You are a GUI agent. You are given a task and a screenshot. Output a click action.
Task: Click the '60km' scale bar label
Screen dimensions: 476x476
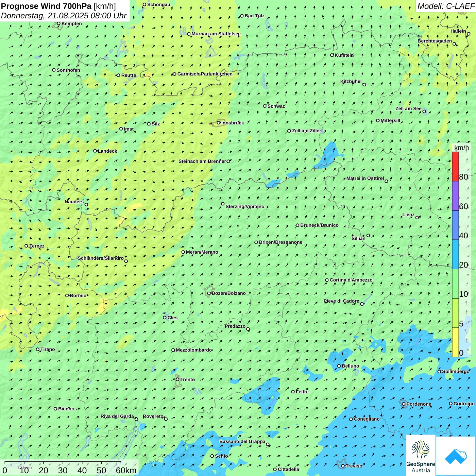[126, 470]
